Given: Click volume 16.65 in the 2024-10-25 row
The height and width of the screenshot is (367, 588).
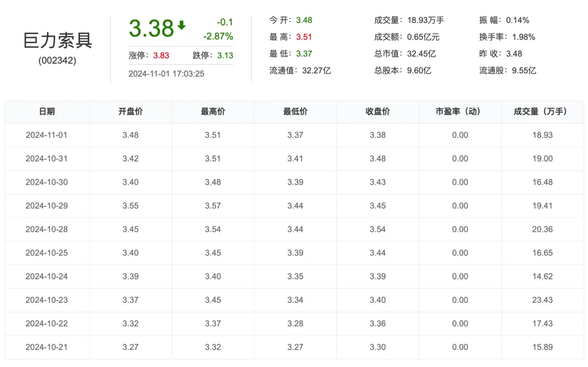Looking at the screenshot, I should tap(543, 253).
